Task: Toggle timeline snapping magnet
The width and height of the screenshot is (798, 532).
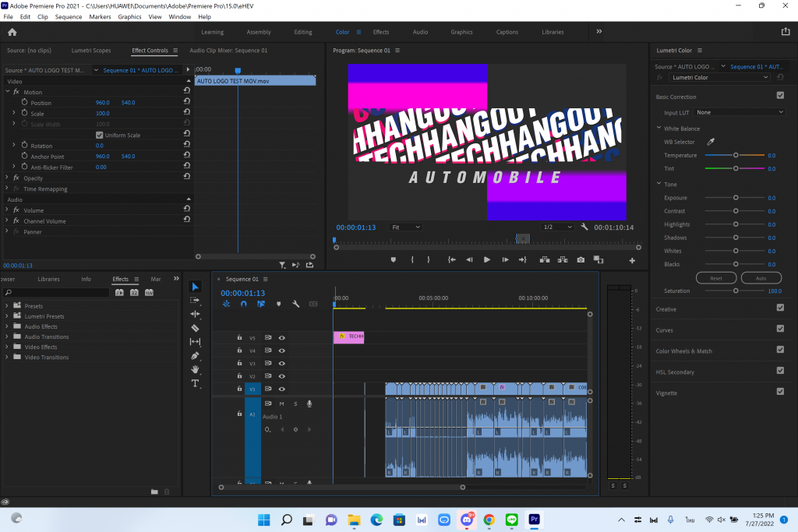Action: point(244,304)
